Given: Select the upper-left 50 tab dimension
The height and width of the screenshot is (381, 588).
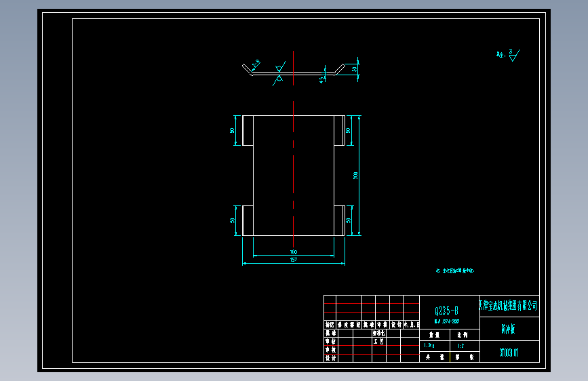Looking at the screenshot, I should (x=232, y=130).
